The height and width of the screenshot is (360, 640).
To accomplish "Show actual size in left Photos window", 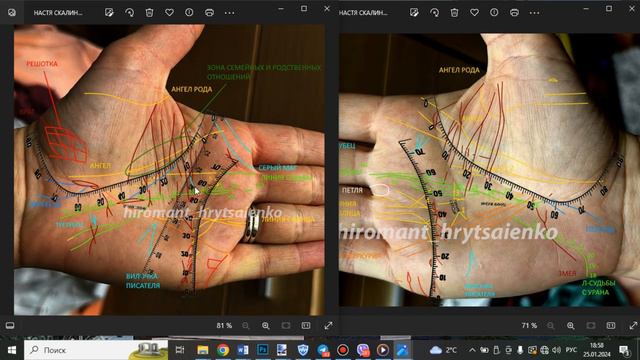I will pos(306,325).
